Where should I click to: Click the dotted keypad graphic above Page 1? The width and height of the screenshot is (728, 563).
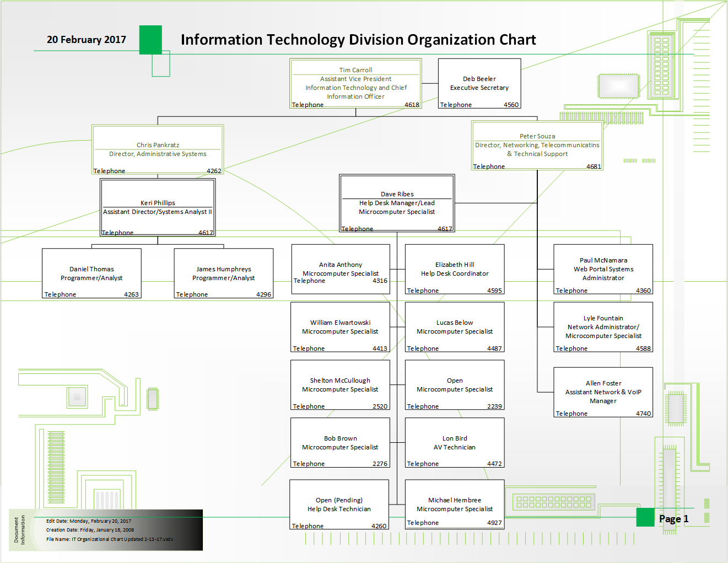[x=553, y=502]
